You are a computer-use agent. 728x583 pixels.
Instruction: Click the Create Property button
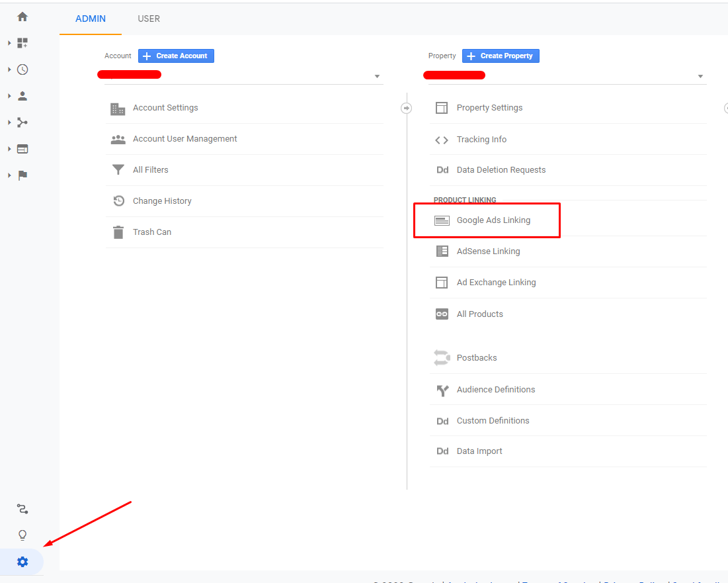click(501, 56)
